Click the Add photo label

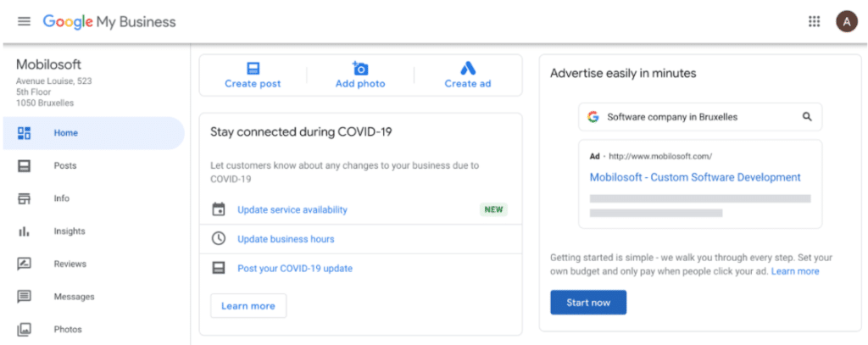(360, 84)
